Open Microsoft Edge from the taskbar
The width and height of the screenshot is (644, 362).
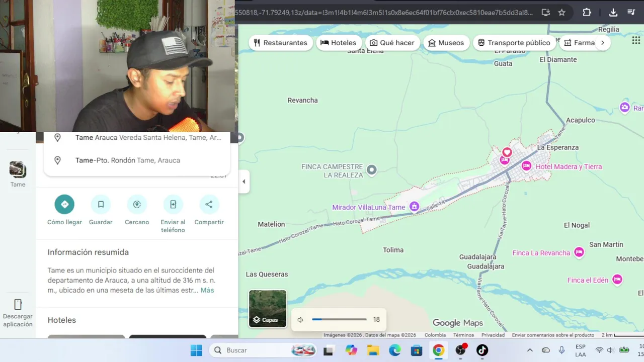(395, 350)
